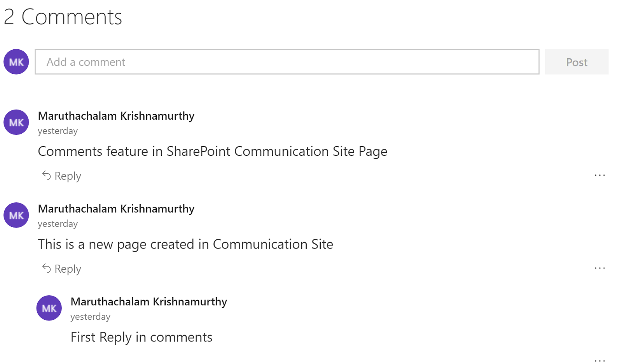Click the Post button
Viewport: 622px width, 364px height.
[577, 62]
